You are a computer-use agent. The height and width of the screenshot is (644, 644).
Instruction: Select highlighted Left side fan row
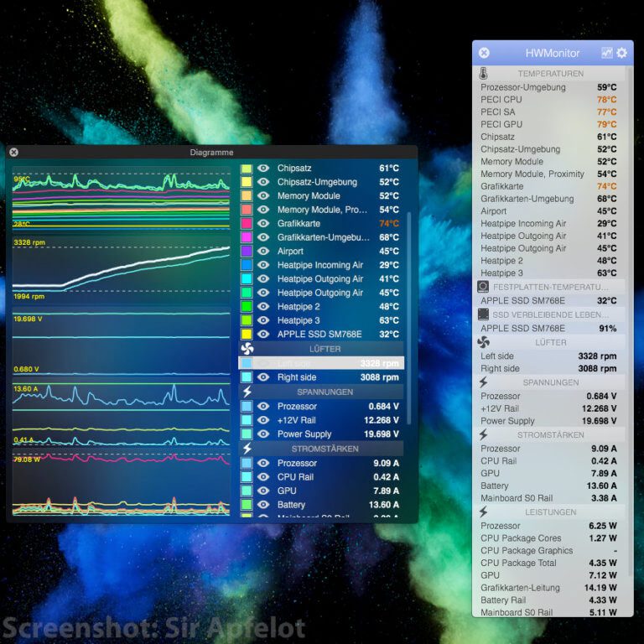point(321,363)
